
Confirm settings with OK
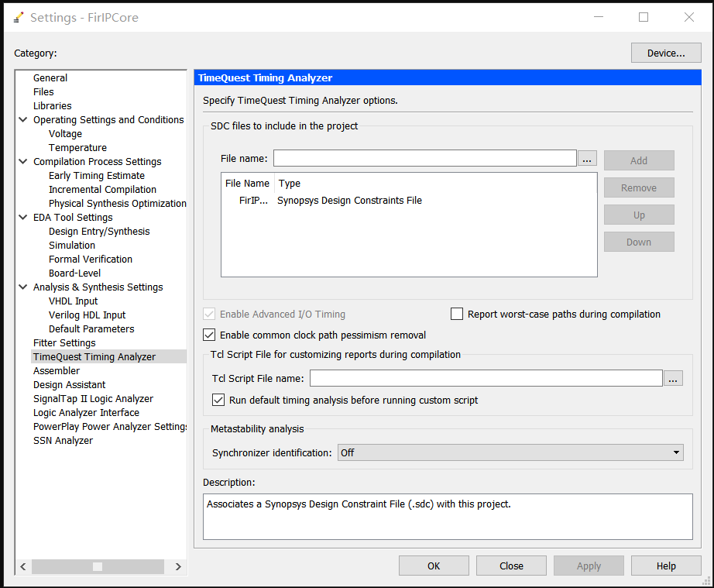point(434,566)
